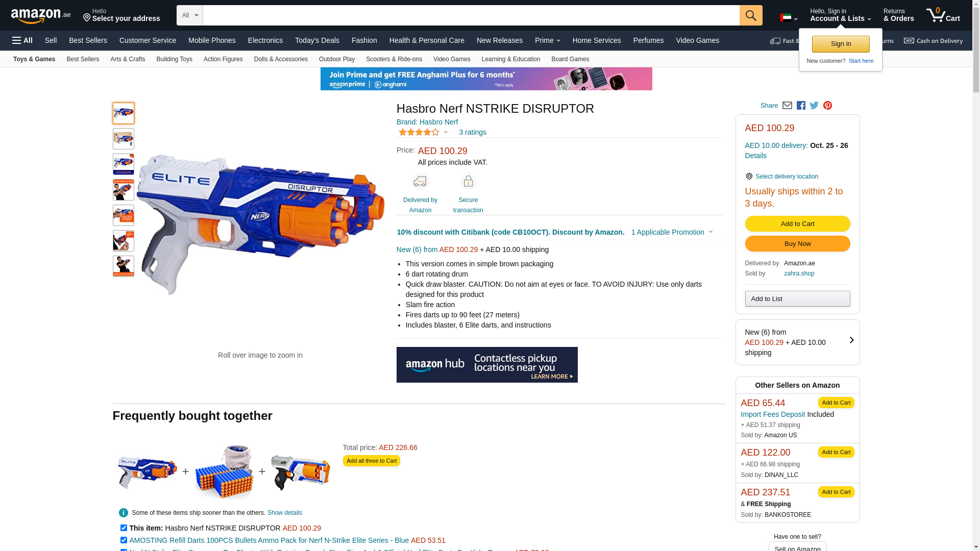Image resolution: width=980 pixels, height=551 pixels.
Task: Uncheck the AMOSTING Refill Darts checkbox
Action: pos(124,540)
